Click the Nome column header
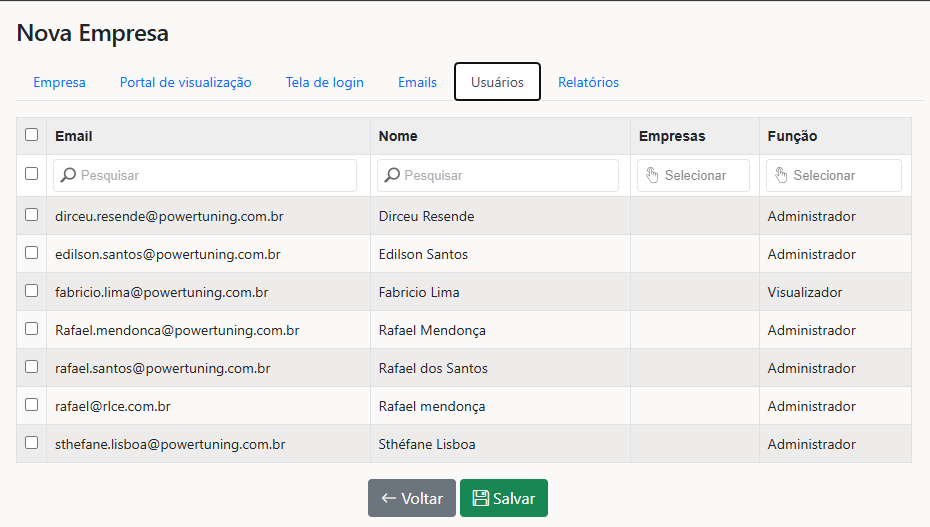The width and height of the screenshot is (930, 527). [398, 136]
